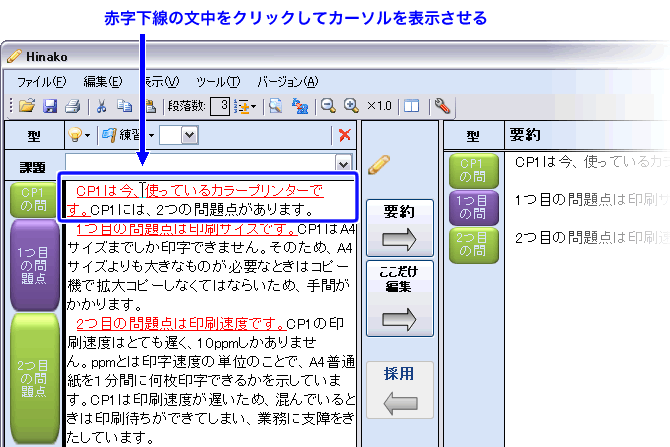Open the paragraph list dropdown icon
Screen dimensions: 670x447
[245, 106]
